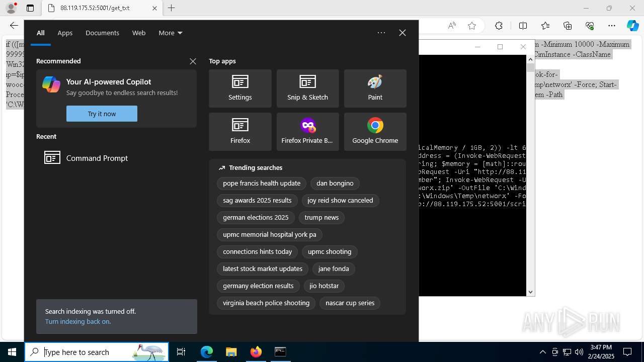This screenshot has width=644, height=362.
Task: Switch to Command Prompt taskbar icon
Action: 280,352
